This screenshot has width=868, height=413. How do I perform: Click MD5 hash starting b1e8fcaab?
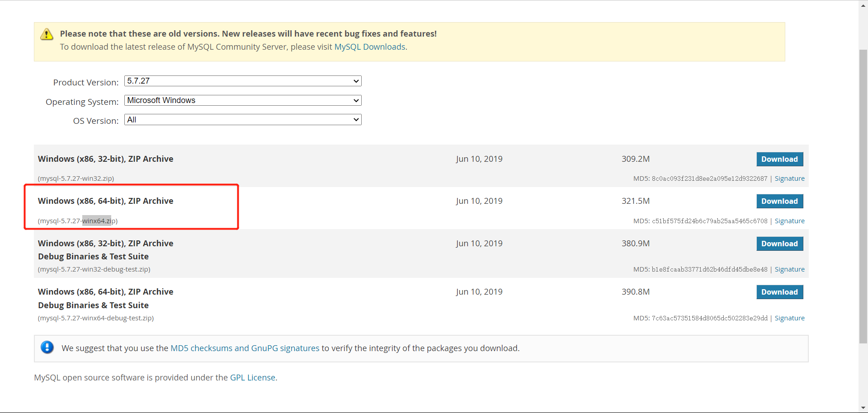[x=709, y=269]
